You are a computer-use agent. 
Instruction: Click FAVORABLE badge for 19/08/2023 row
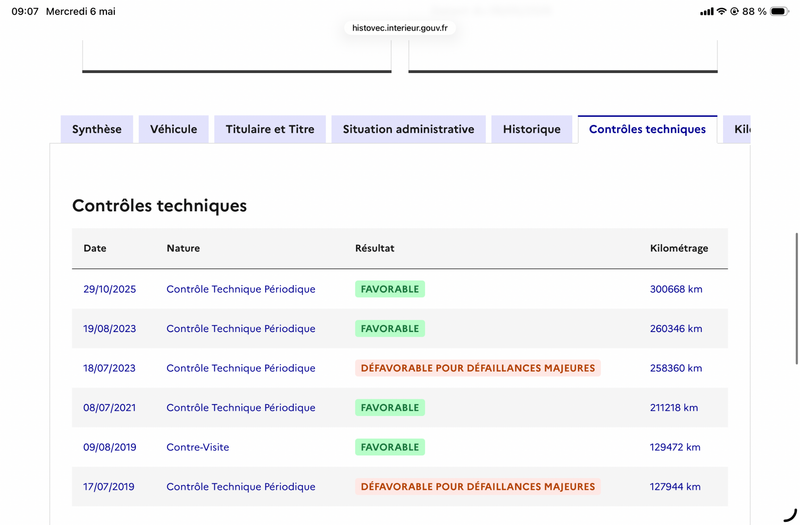[x=390, y=329]
